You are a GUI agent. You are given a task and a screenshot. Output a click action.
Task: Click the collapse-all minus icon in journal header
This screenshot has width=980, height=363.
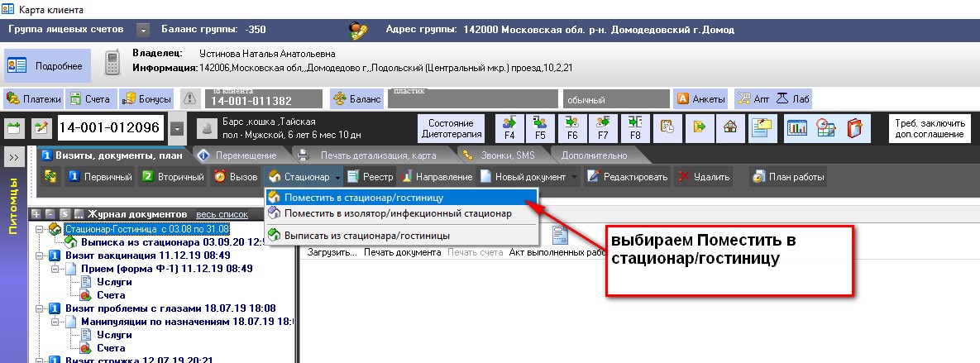point(50,214)
